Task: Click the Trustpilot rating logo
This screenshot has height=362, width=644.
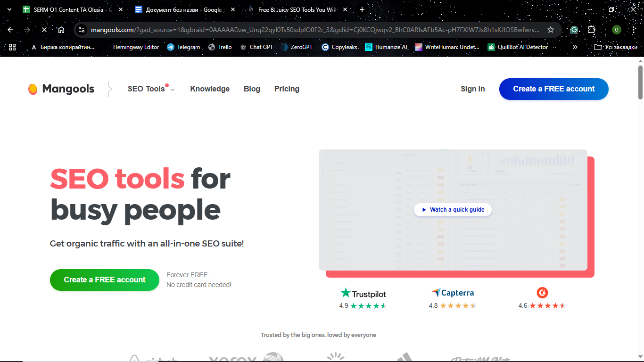Action: [363, 293]
